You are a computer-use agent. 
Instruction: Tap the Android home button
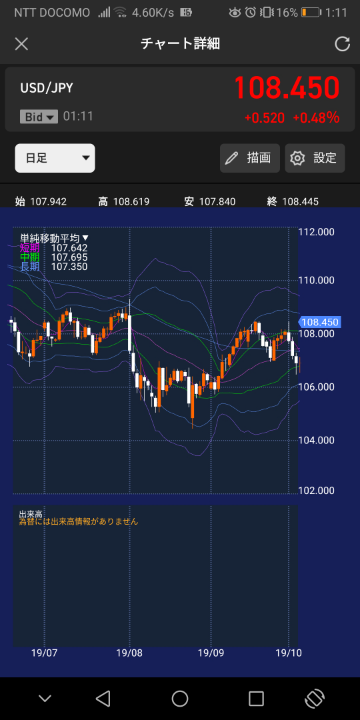[x=180, y=698]
